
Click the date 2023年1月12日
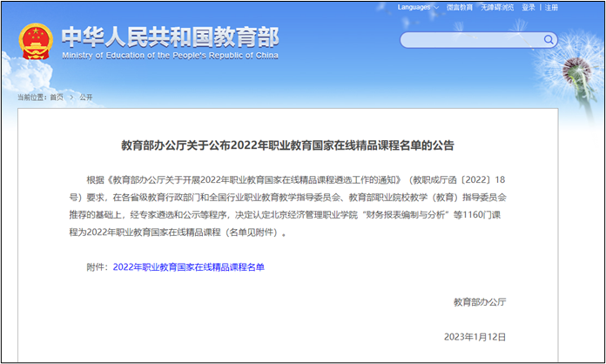[x=475, y=336]
